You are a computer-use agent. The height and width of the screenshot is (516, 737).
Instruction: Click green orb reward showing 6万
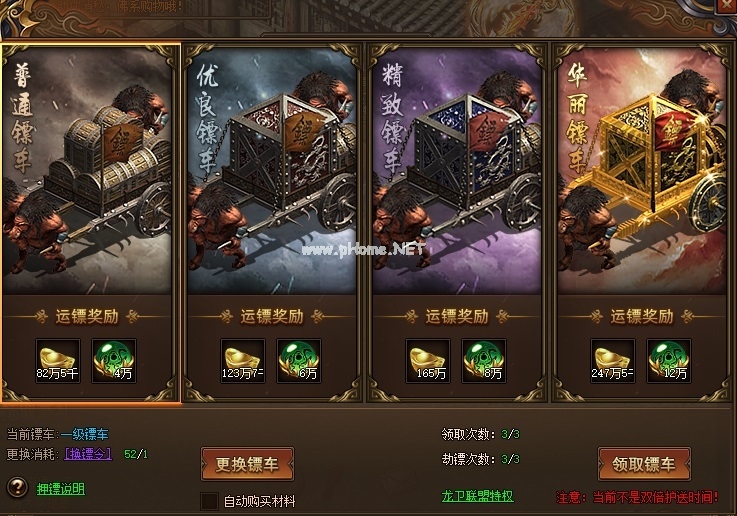pos(298,361)
